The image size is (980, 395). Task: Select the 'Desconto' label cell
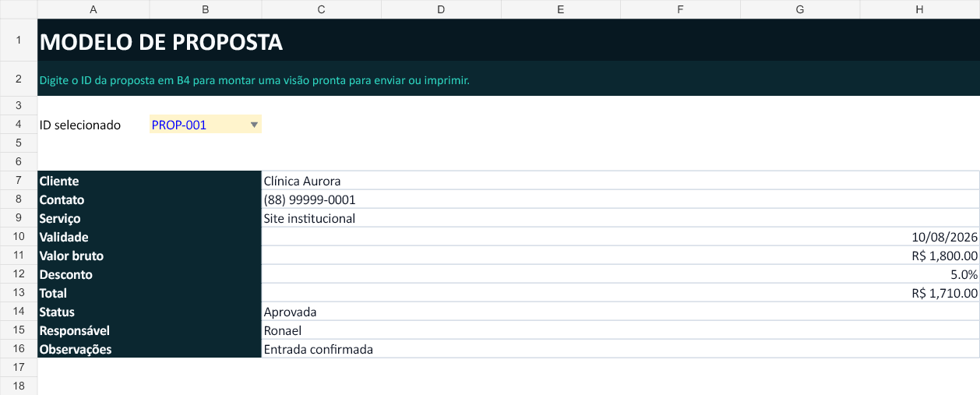(x=150, y=274)
